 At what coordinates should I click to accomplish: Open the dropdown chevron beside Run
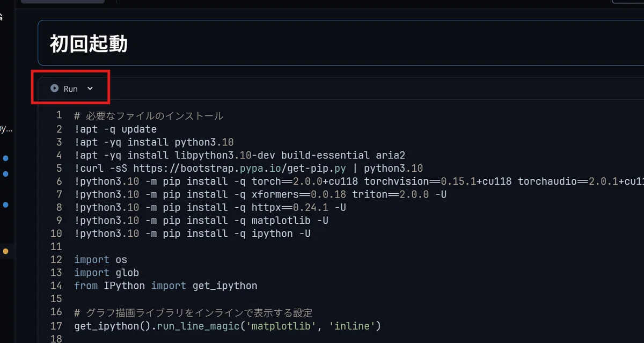90,89
